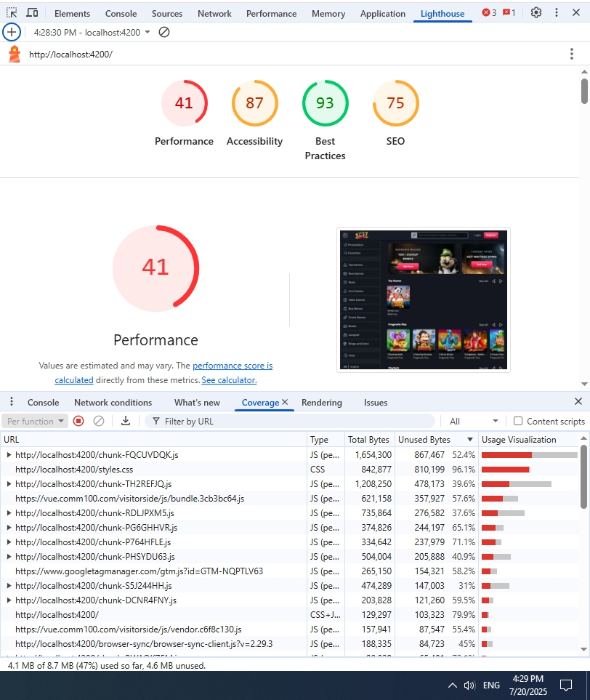This screenshot has width=590, height=700.
Task: Open DevTools settings gear
Action: (536, 12)
